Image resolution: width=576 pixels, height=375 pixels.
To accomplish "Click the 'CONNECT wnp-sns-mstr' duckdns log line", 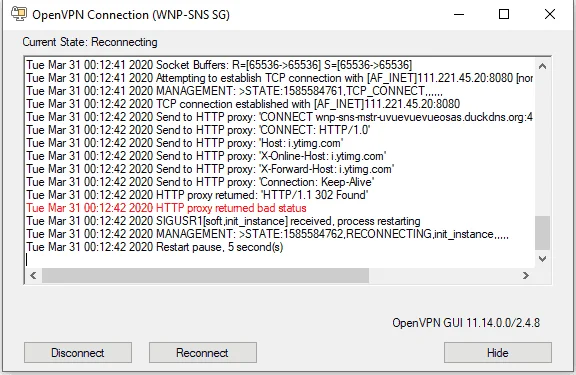I will point(279,117).
